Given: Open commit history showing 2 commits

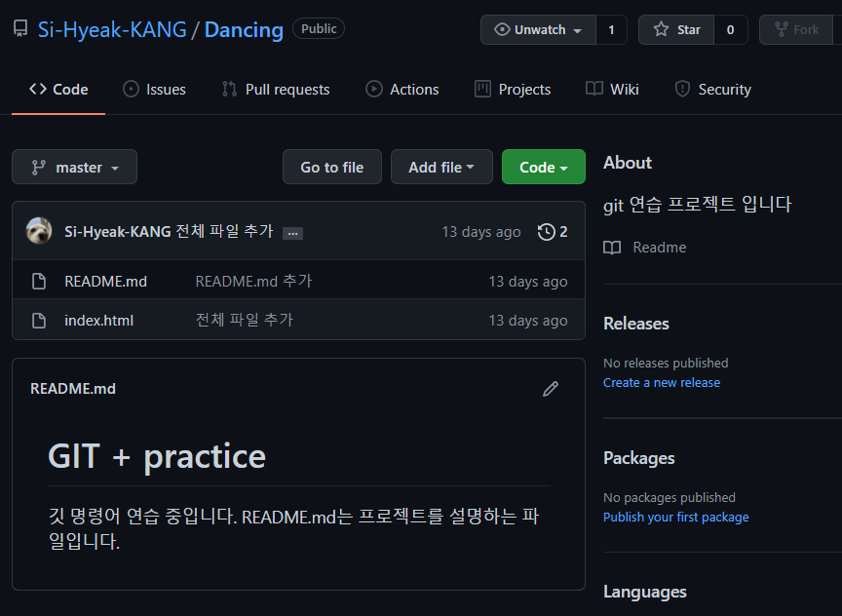Looking at the screenshot, I should coord(553,231).
